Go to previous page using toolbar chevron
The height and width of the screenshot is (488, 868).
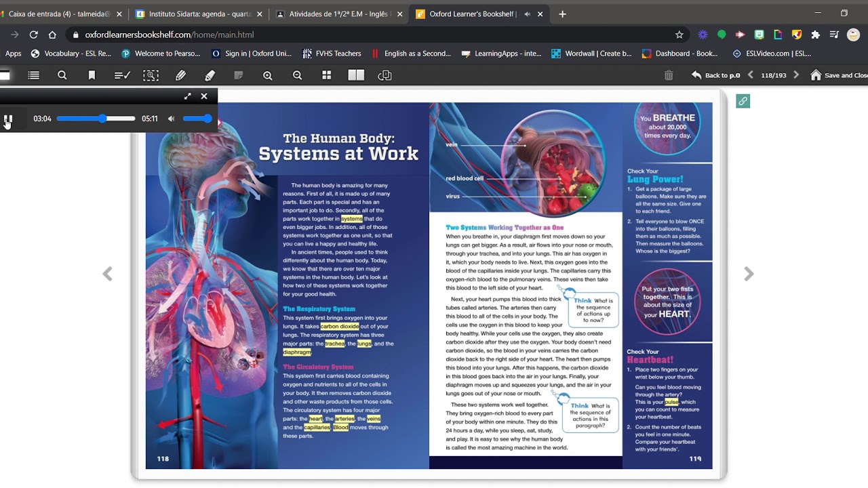point(750,75)
